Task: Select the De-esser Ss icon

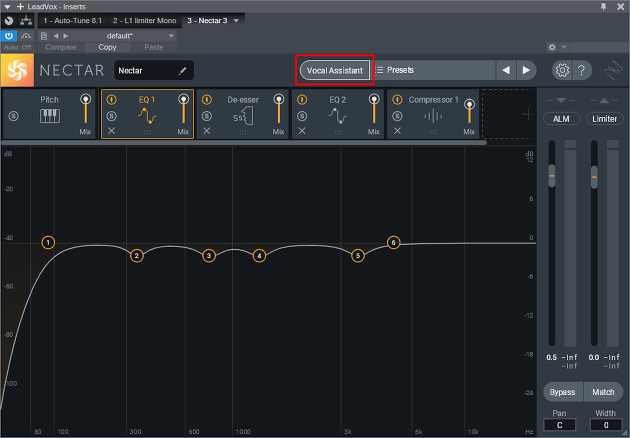Action: point(243,117)
